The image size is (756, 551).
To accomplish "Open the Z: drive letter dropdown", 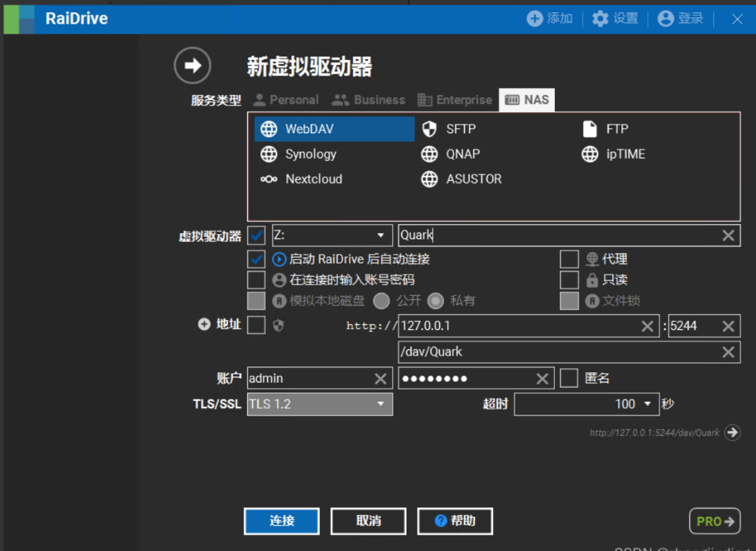I will pyautogui.click(x=332, y=236).
